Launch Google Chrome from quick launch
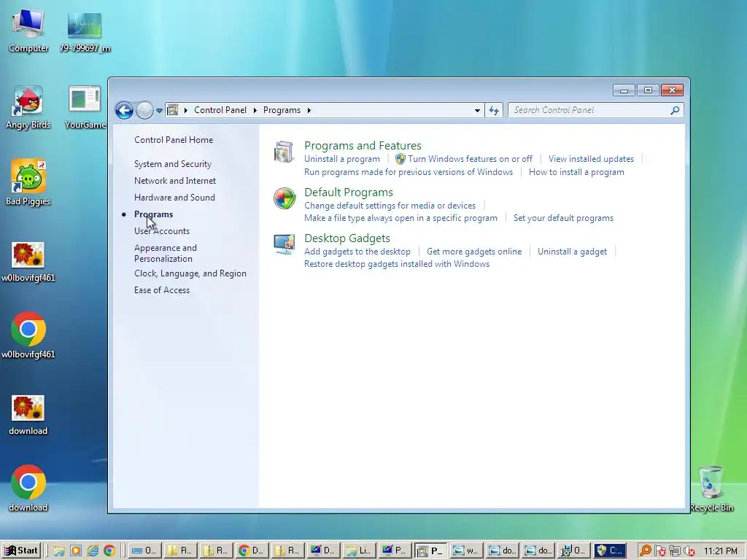 tap(109, 551)
